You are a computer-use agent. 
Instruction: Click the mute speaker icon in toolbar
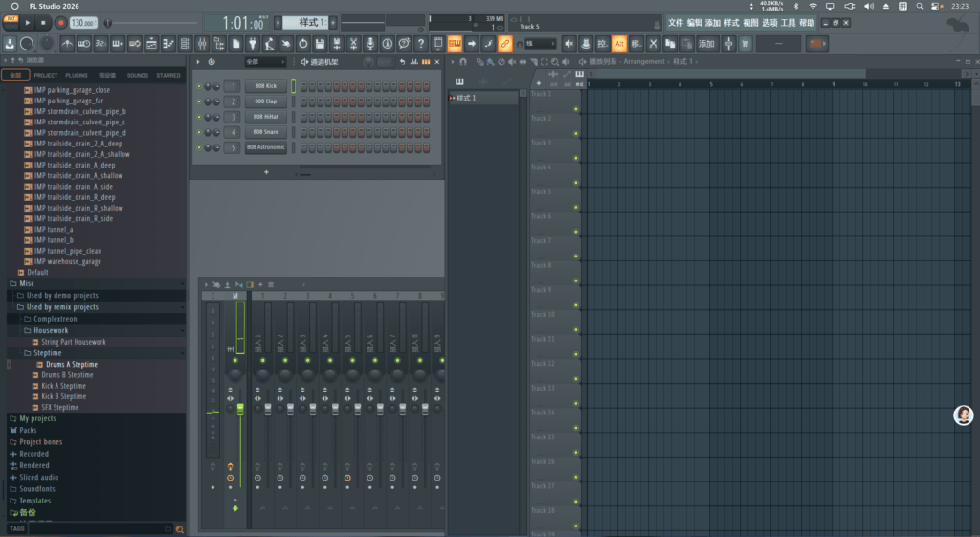tap(568, 44)
